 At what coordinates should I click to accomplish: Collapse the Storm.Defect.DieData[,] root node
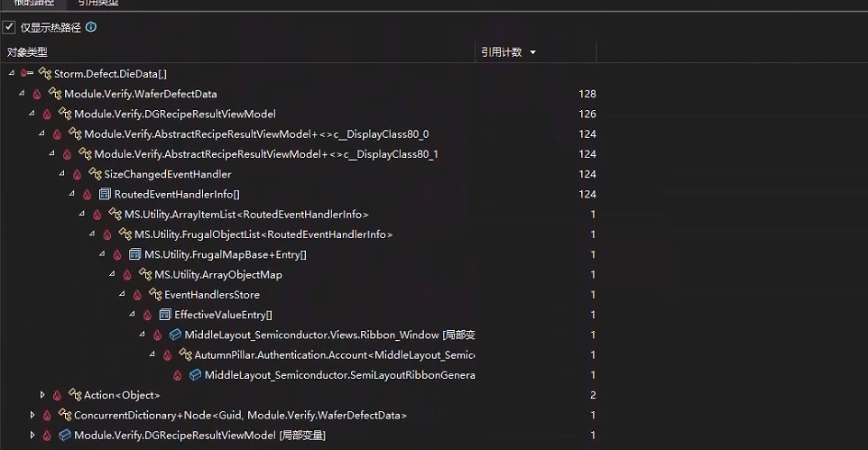[x=11, y=73]
